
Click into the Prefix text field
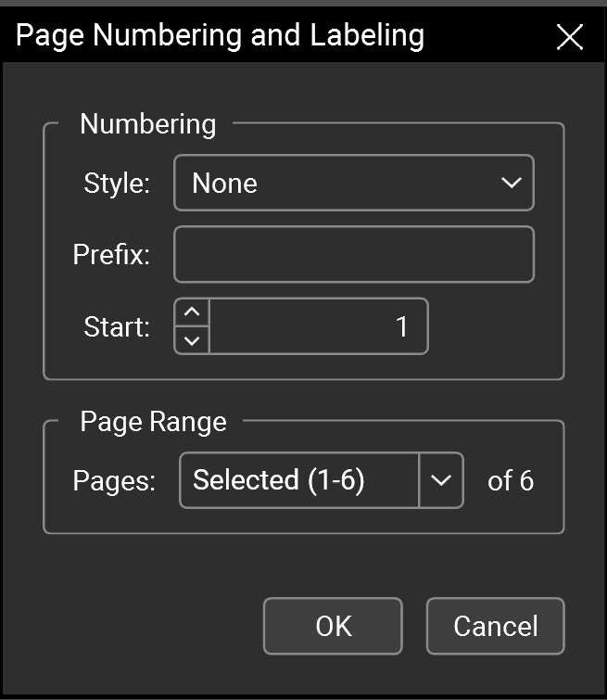pyautogui.click(x=353, y=254)
